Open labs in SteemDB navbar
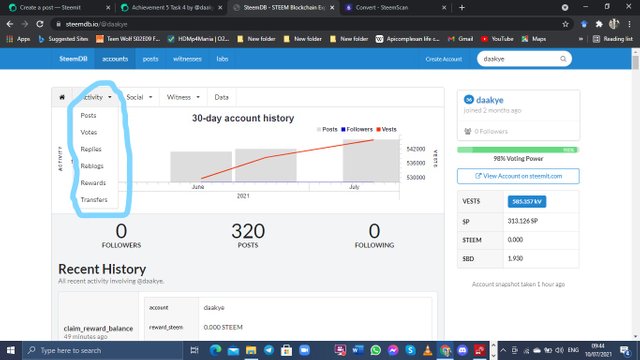Viewport: 640px width, 360px height. 222,59
